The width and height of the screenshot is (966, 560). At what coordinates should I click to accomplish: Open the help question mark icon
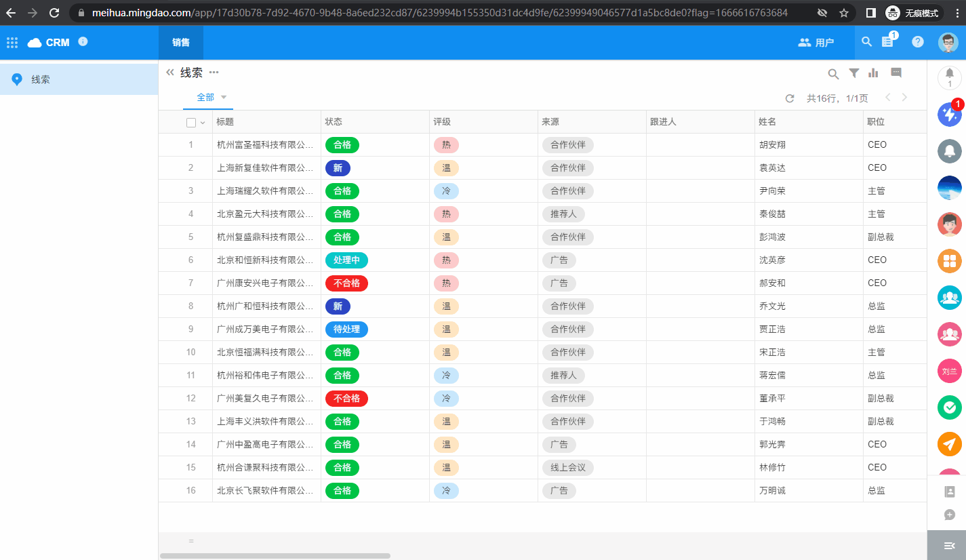917,42
